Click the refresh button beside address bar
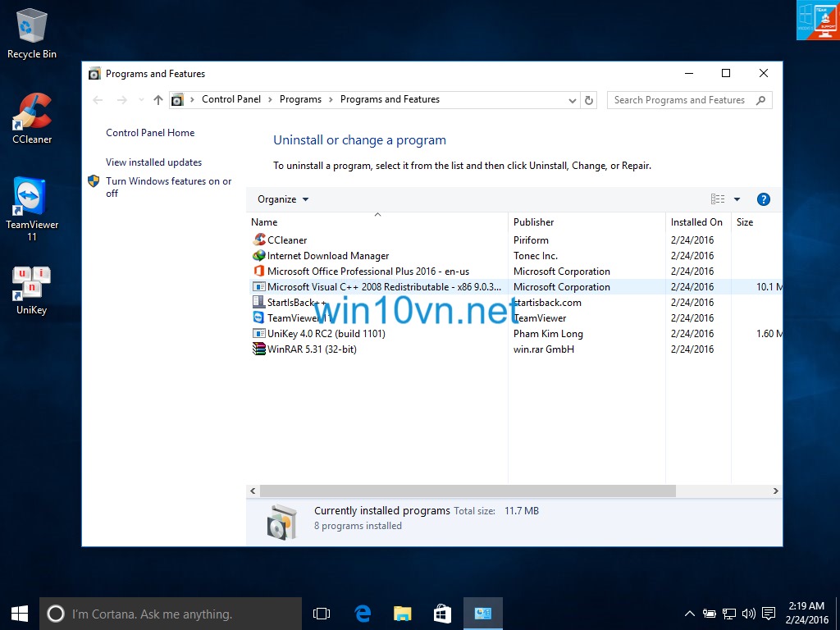Screen dimensions: 840x630 [x=589, y=100]
